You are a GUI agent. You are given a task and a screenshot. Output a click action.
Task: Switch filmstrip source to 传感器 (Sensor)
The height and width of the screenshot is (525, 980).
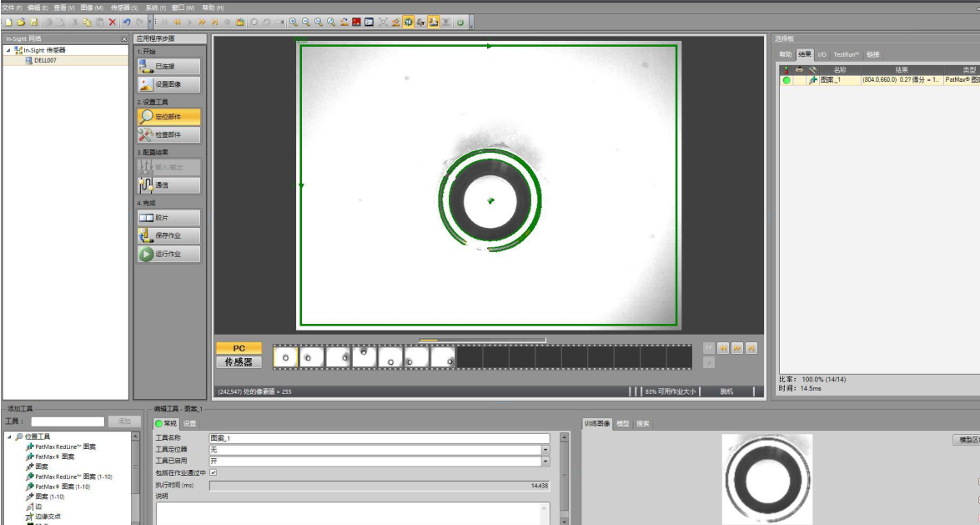pyautogui.click(x=239, y=362)
